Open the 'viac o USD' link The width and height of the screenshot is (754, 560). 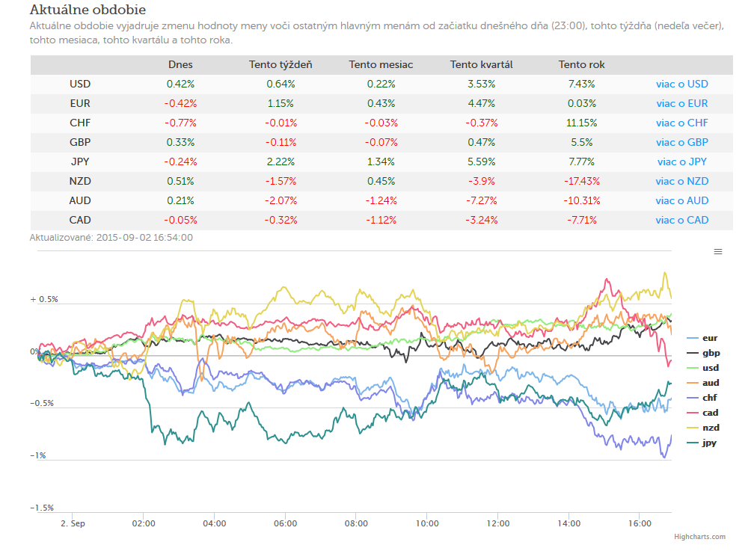(682, 84)
